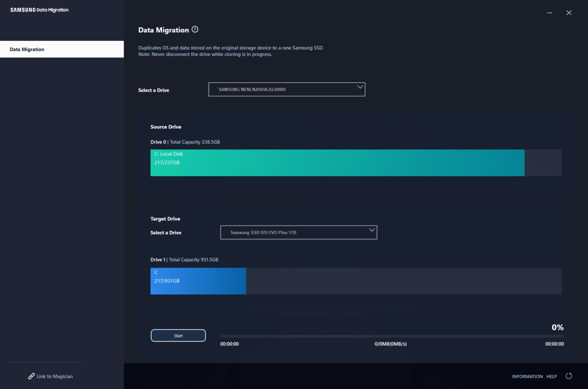This screenshot has height=389, width=588.
Task: Click the Source Drive heading
Action: [166, 127]
